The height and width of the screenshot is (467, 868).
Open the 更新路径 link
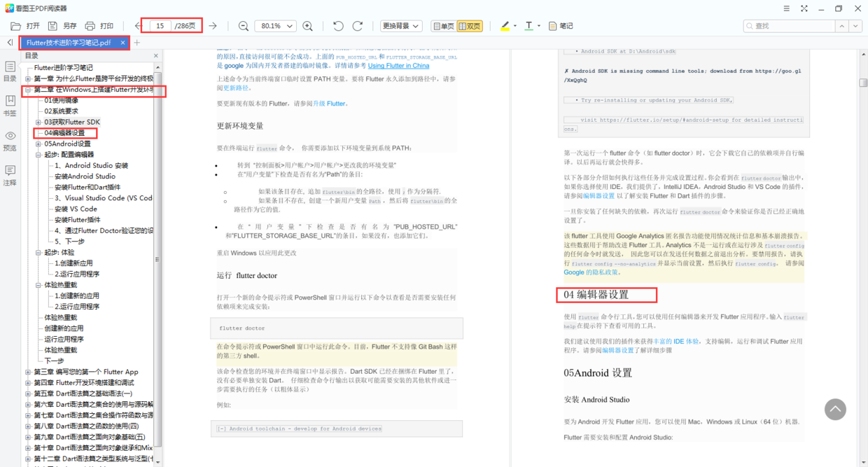click(237, 88)
